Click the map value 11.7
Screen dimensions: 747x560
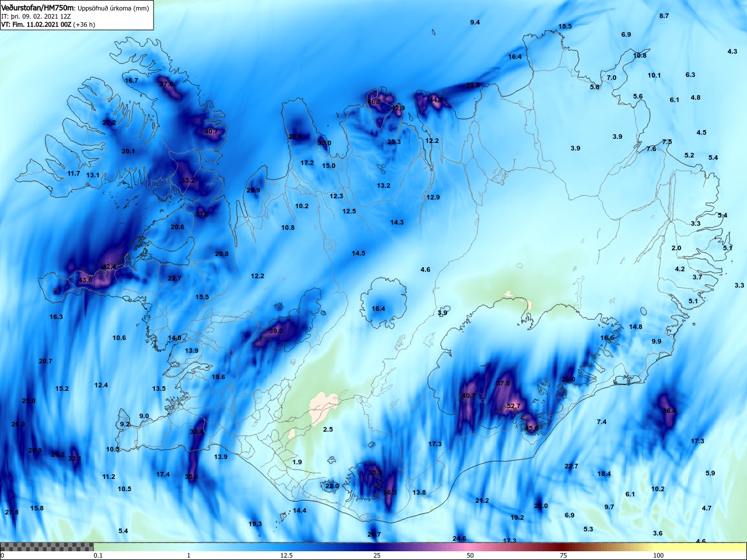coord(74,173)
